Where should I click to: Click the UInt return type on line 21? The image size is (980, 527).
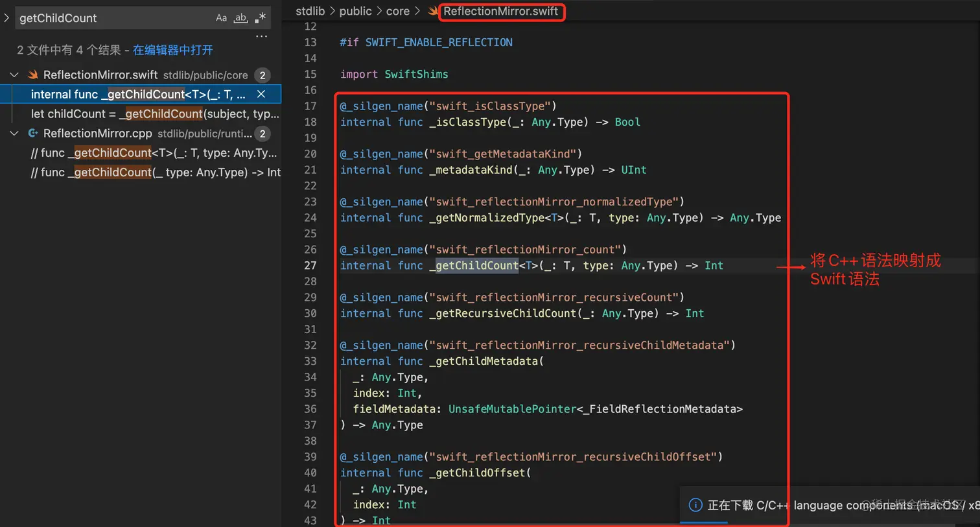pos(634,170)
